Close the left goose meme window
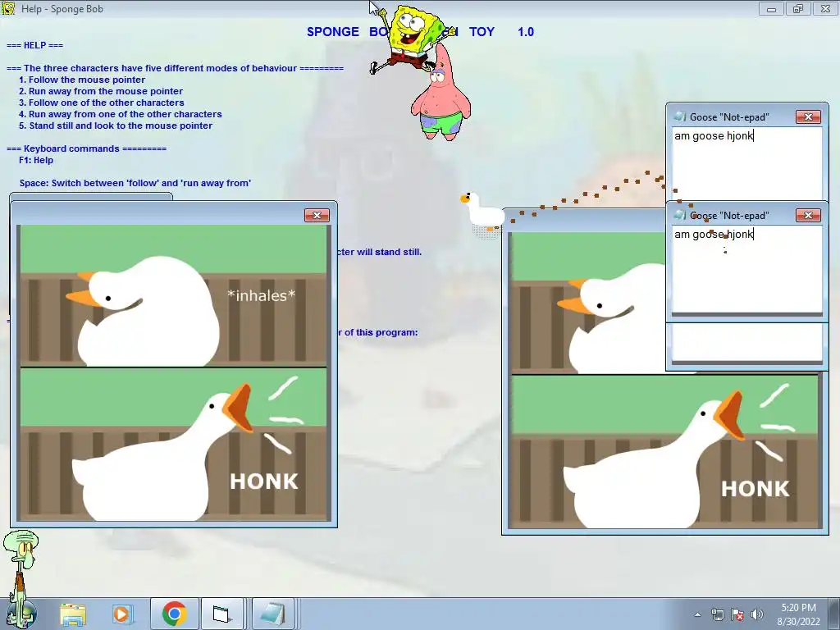 point(317,216)
